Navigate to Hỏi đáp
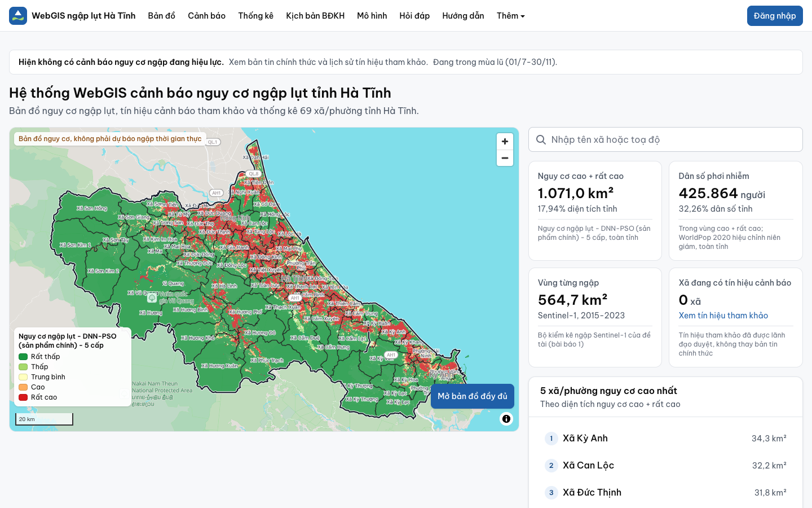This screenshot has height=508, width=812. click(x=414, y=16)
